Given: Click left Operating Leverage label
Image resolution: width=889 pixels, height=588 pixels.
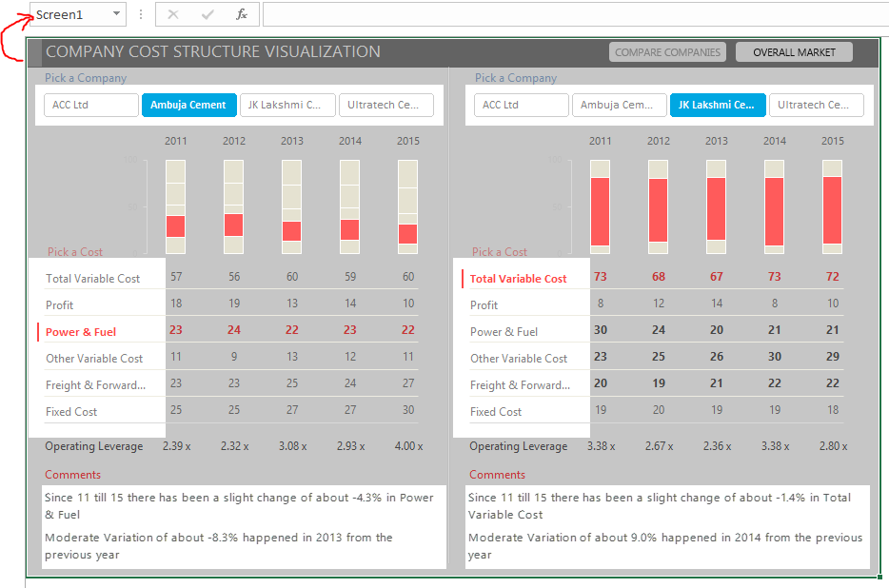Looking at the screenshot, I should coord(94,446).
